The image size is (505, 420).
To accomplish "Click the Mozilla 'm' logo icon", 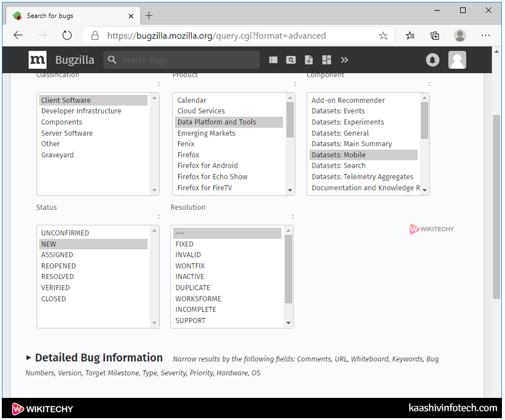I will [37, 60].
